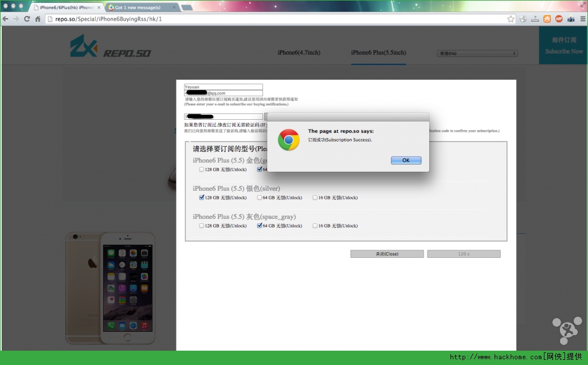Click the REPO.SO logo
The height and width of the screenshot is (365, 588).
click(x=111, y=46)
